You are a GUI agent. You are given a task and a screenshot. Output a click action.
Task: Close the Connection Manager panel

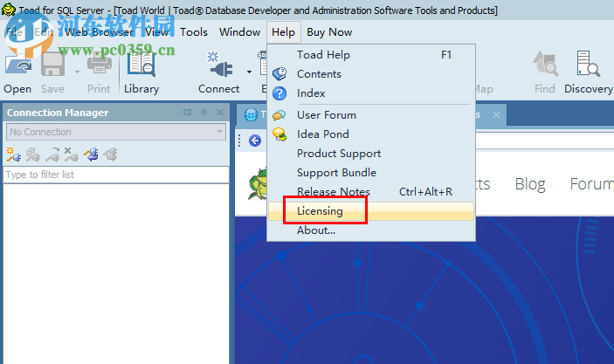(220, 113)
